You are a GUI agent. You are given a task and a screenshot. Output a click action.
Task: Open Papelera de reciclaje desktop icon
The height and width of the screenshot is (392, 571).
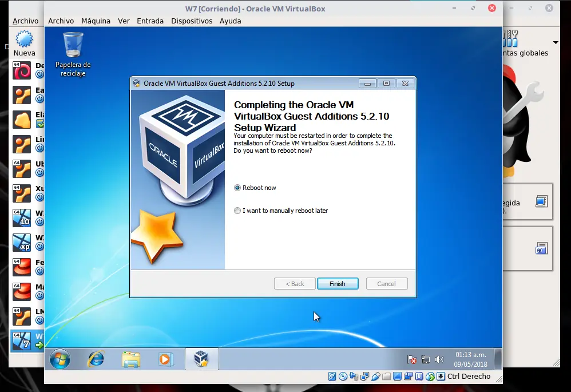click(x=73, y=54)
